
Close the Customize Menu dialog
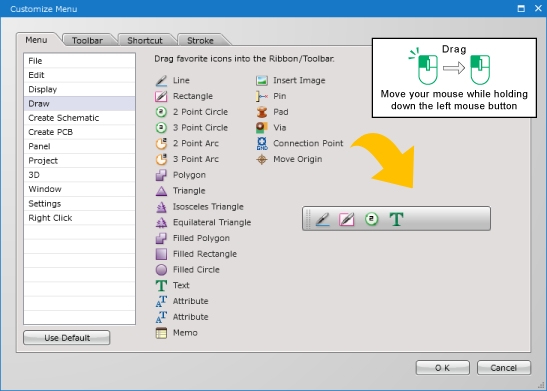pos(538,8)
